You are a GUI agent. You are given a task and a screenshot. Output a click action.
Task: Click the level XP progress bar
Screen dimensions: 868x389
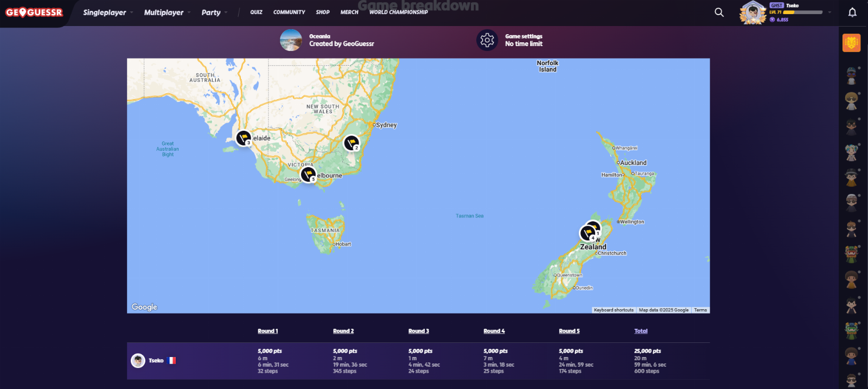point(803,12)
